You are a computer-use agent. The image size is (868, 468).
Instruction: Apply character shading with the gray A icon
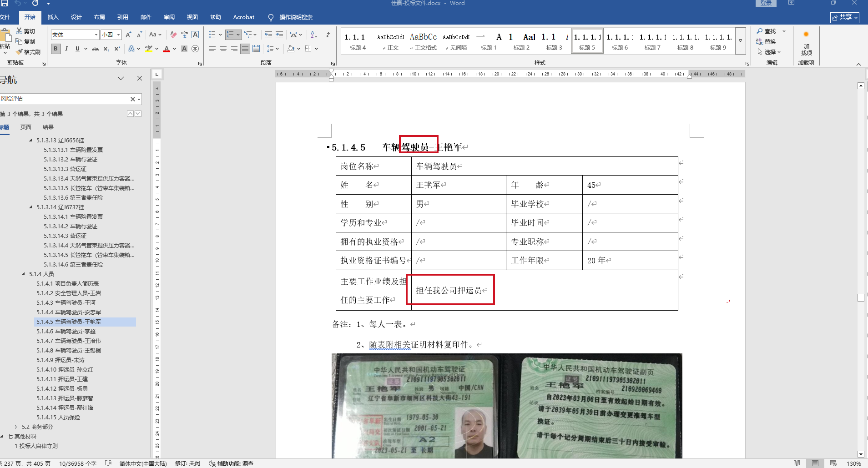(184, 49)
